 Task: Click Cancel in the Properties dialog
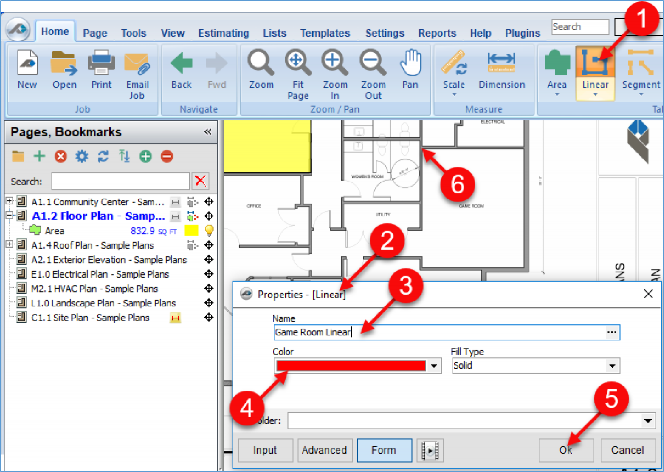pos(628,450)
